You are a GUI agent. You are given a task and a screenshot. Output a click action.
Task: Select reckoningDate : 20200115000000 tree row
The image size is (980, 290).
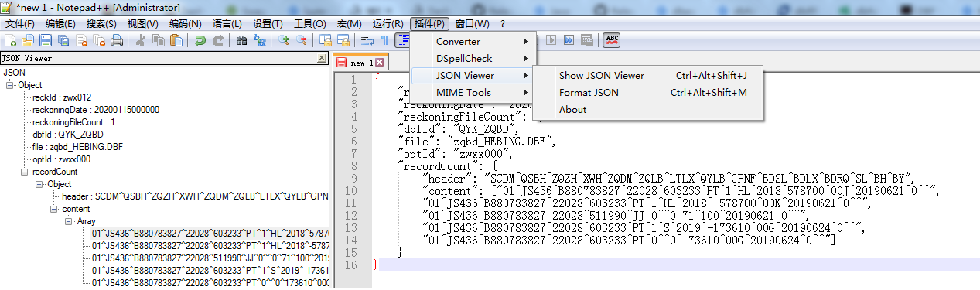click(x=96, y=110)
